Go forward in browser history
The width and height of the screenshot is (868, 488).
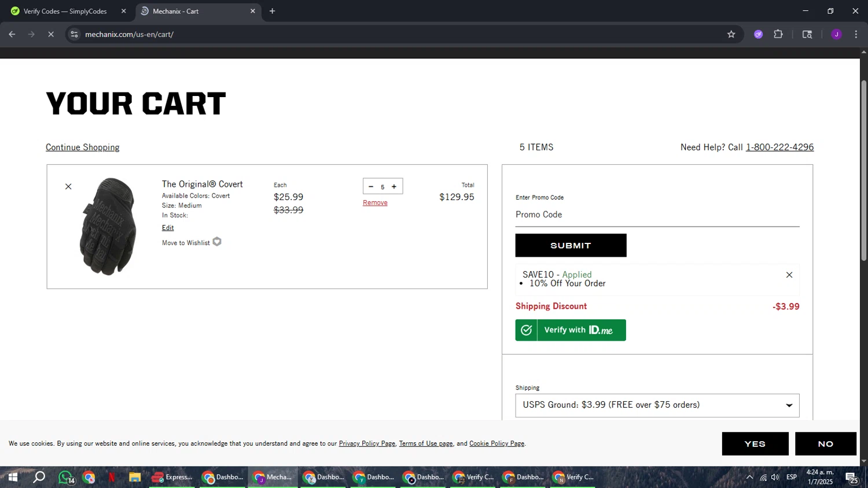coord(31,34)
